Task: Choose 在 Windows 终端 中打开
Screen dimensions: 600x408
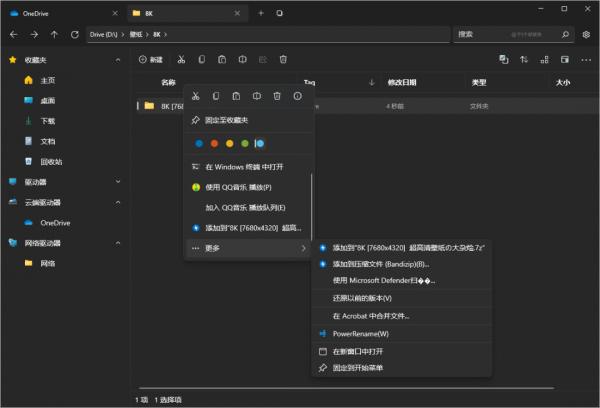Action: tap(248, 167)
